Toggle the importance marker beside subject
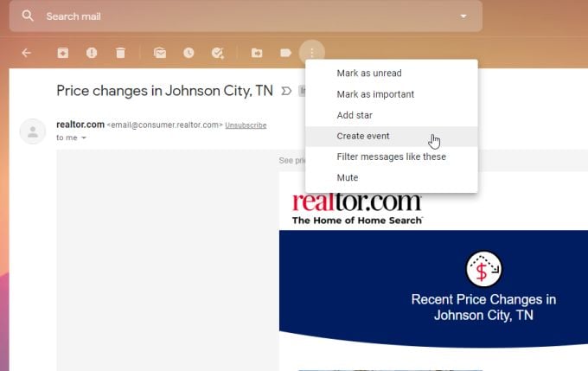This screenshot has width=588, height=371. coord(286,91)
